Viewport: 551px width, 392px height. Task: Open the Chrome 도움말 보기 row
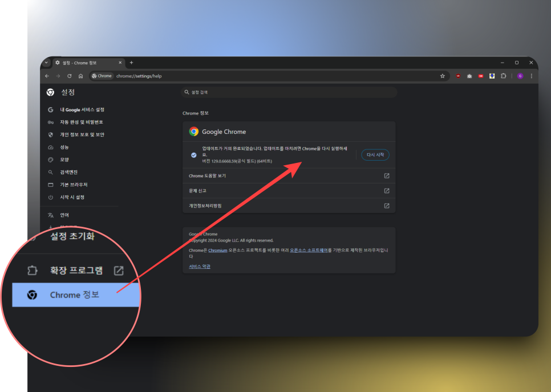pos(289,176)
